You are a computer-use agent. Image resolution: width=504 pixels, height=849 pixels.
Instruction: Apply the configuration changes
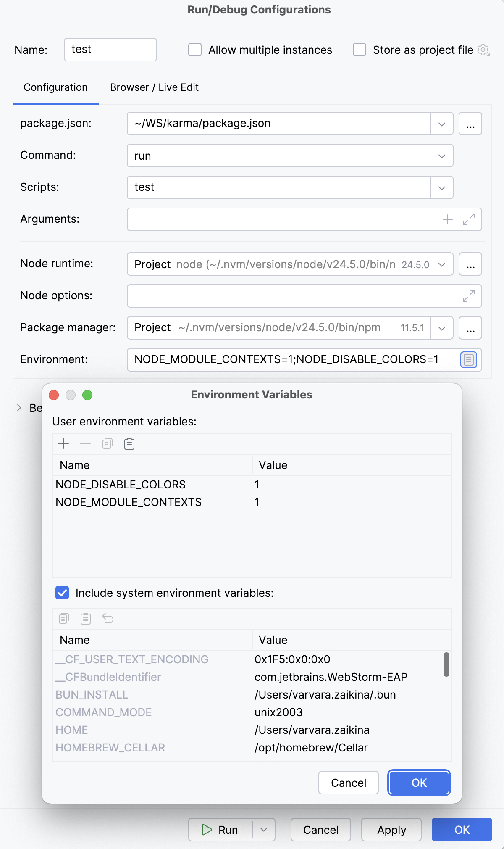point(391,830)
